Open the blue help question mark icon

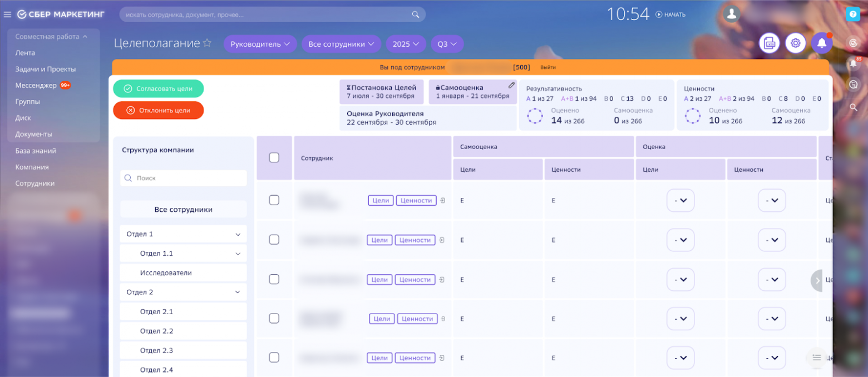coord(852,14)
